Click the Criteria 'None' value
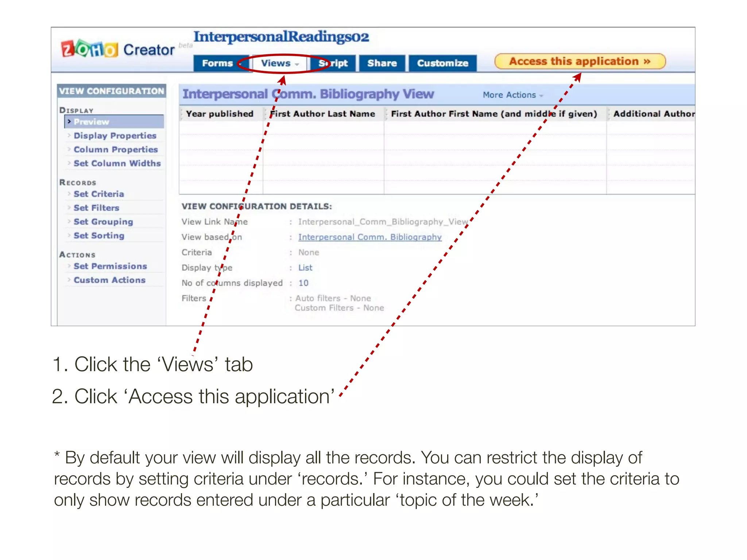 309,252
